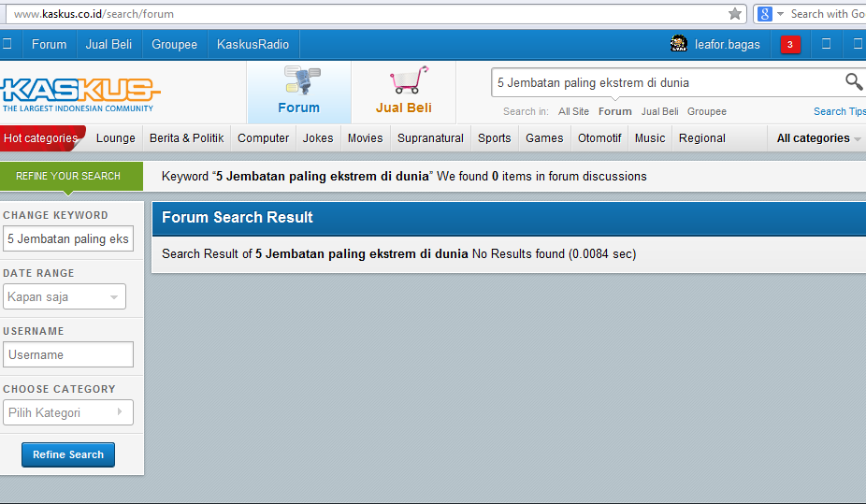Search in Forum option
866x504 pixels.
614,111
